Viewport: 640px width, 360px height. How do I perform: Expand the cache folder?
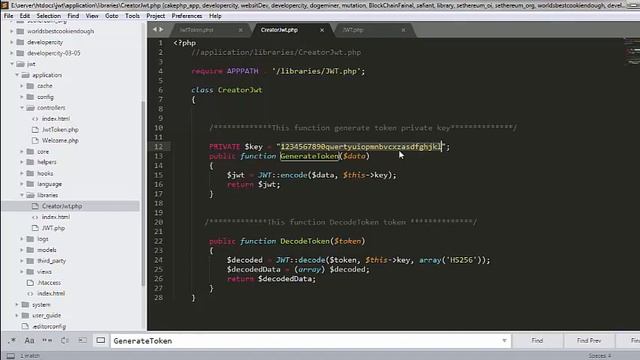(22, 86)
